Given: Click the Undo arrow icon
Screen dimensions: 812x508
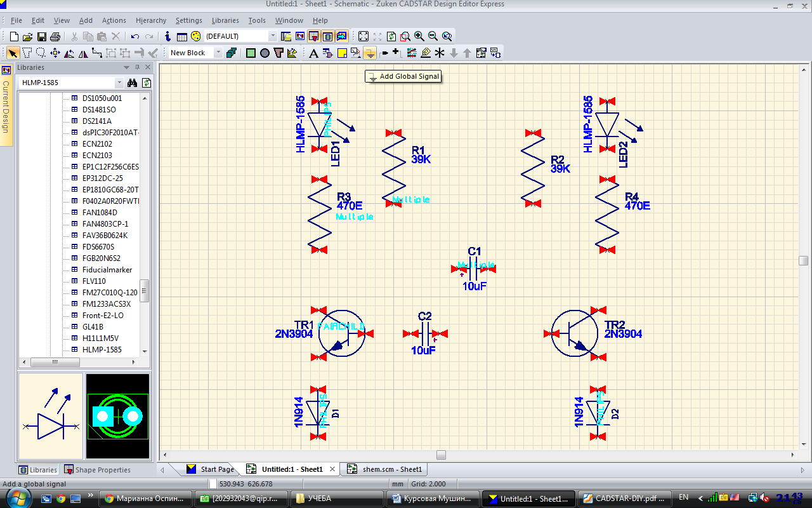Looking at the screenshot, I should (135, 37).
